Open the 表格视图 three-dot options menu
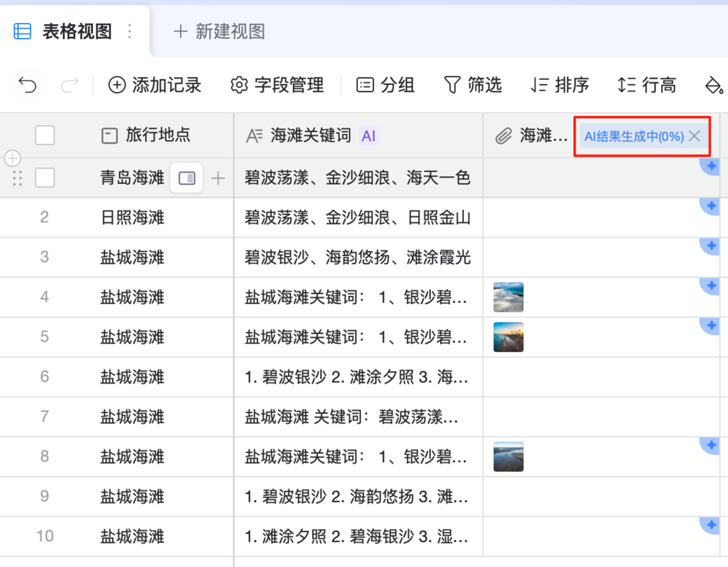The image size is (728, 567). click(130, 32)
